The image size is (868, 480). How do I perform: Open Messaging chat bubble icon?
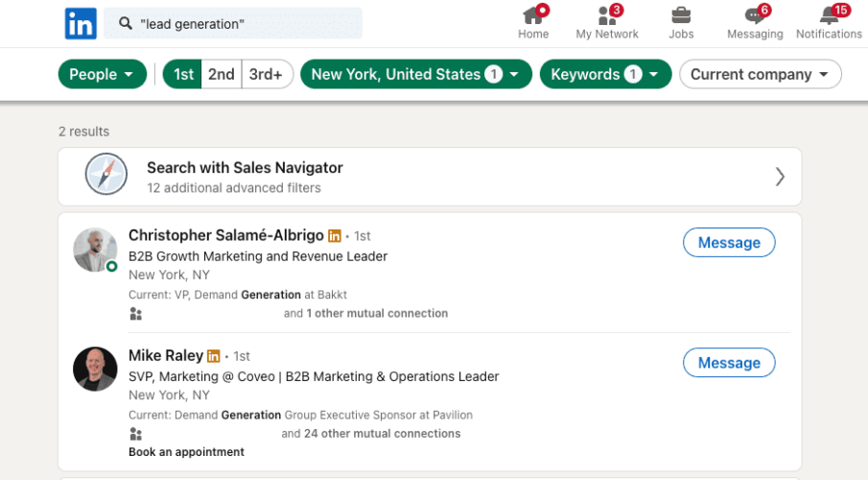coord(755,15)
